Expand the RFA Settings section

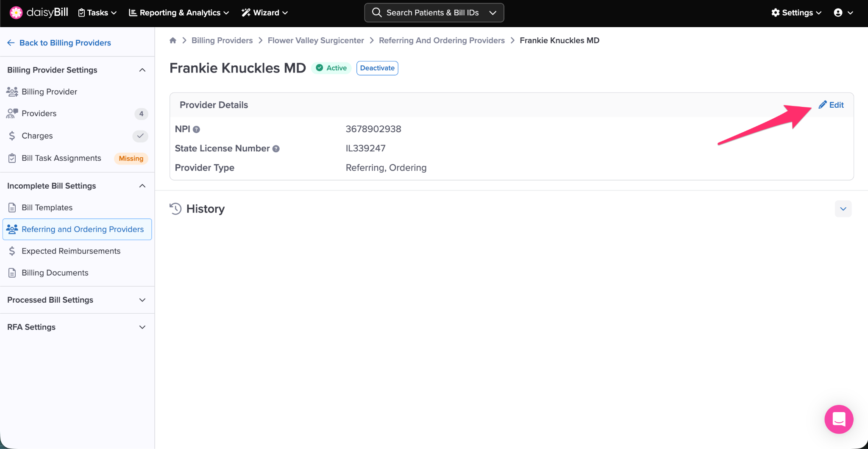tap(142, 327)
